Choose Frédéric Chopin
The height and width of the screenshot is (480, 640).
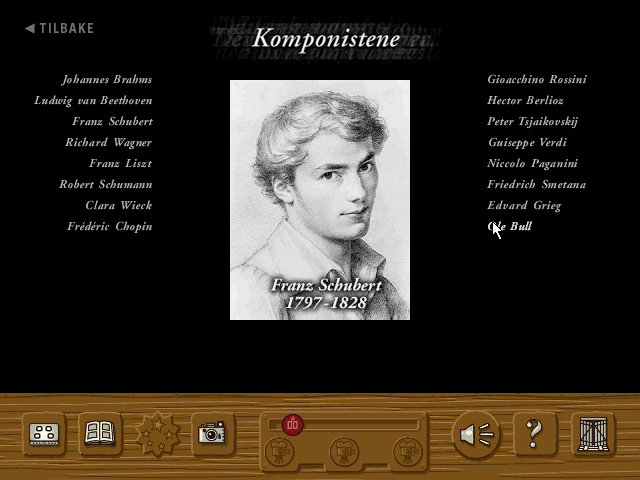click(x=110, y=227)
